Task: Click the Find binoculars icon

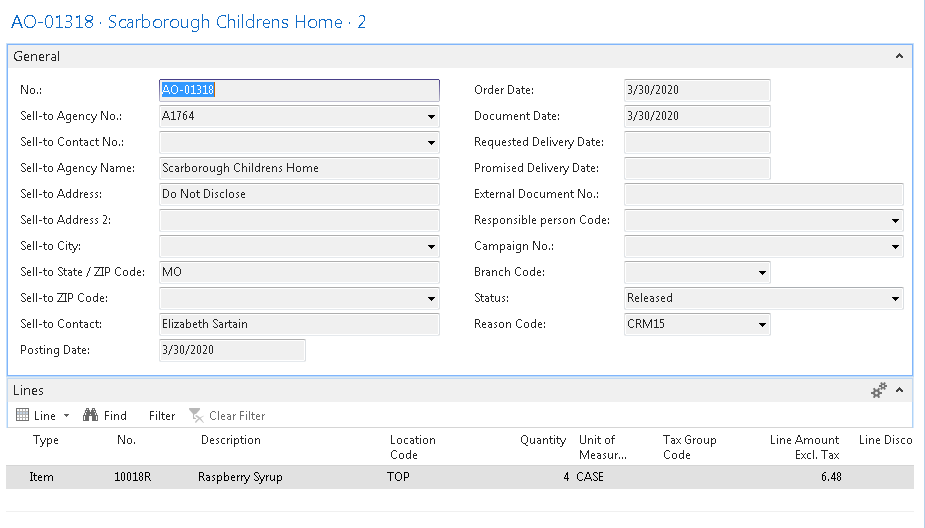Action: [90, 415]
